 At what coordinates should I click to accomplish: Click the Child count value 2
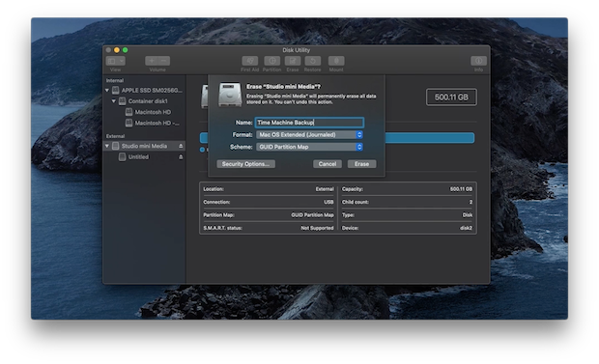[471, 202]
